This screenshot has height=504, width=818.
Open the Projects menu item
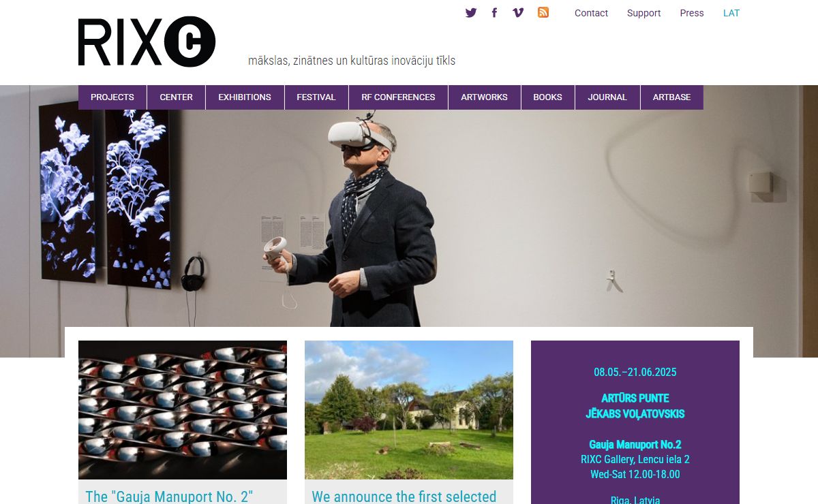pos(112,97)
